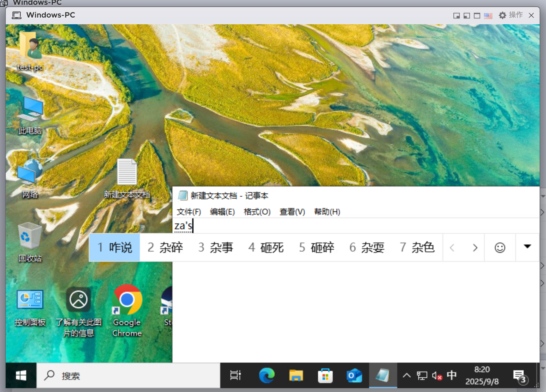The image size is (546, 392).
Task: Select candidate 2 杂碎
Action: (165, 248)
